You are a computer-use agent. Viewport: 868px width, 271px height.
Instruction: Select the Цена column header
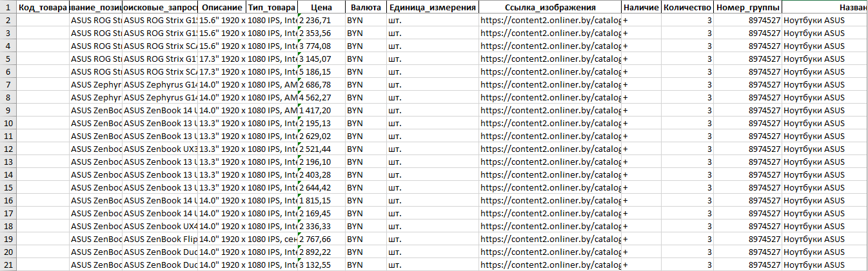coord(322,8)
